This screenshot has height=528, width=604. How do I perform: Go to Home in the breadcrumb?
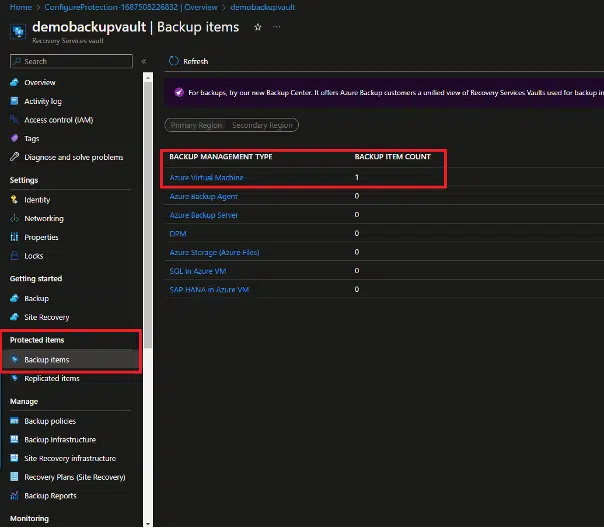click(x=21, y=7)
